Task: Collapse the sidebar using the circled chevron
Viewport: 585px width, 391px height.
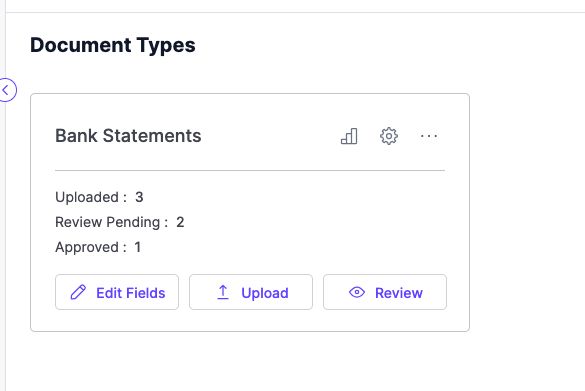Action: pyautogui.click(x=7, y=90)
